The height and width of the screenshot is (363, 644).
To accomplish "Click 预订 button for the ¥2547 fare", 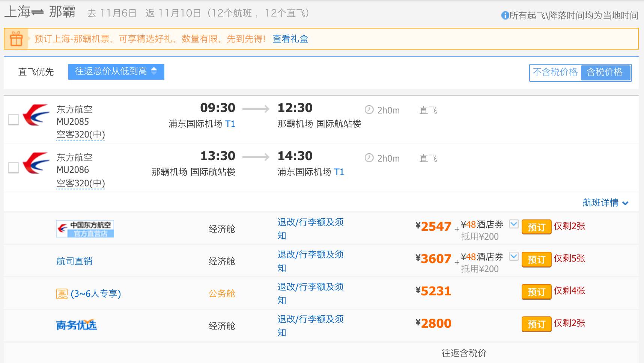I will pos(536,227).
